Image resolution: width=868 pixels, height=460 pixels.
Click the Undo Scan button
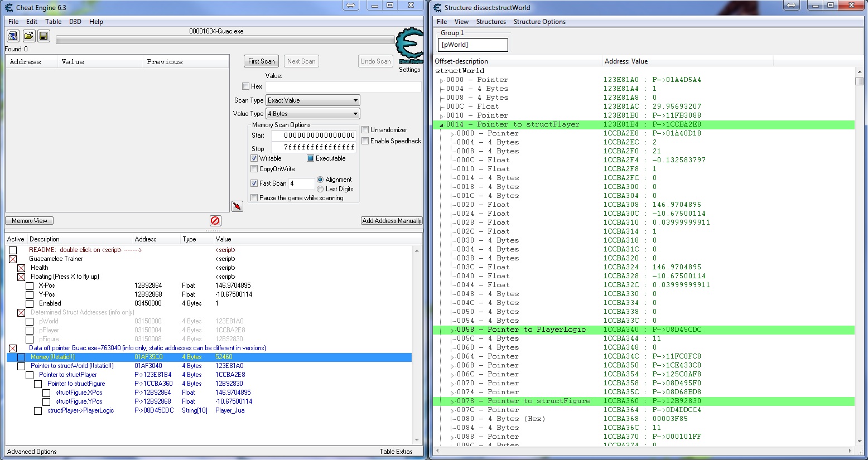click(375, 61)
